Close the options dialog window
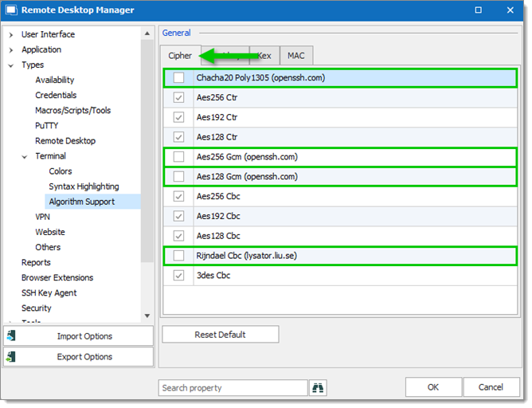This screenshot has height=408, width=532. pos(510,10)
